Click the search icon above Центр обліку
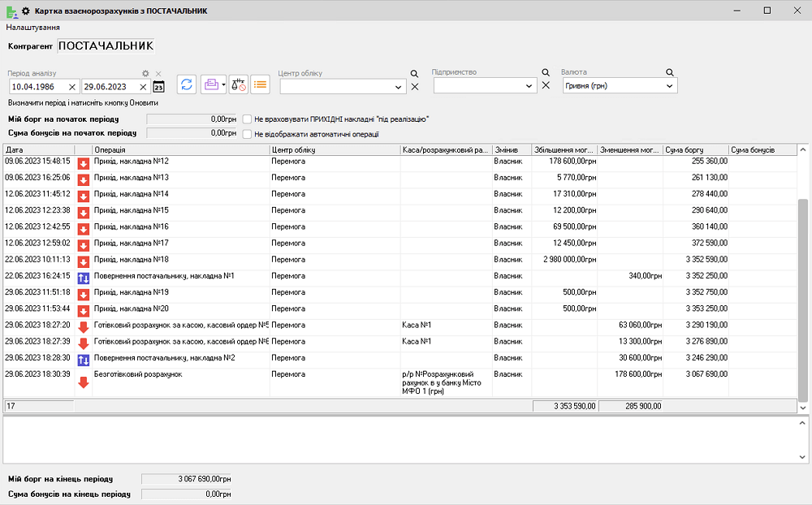This screenshot has height=505, width=812. (x=414, y=73)
